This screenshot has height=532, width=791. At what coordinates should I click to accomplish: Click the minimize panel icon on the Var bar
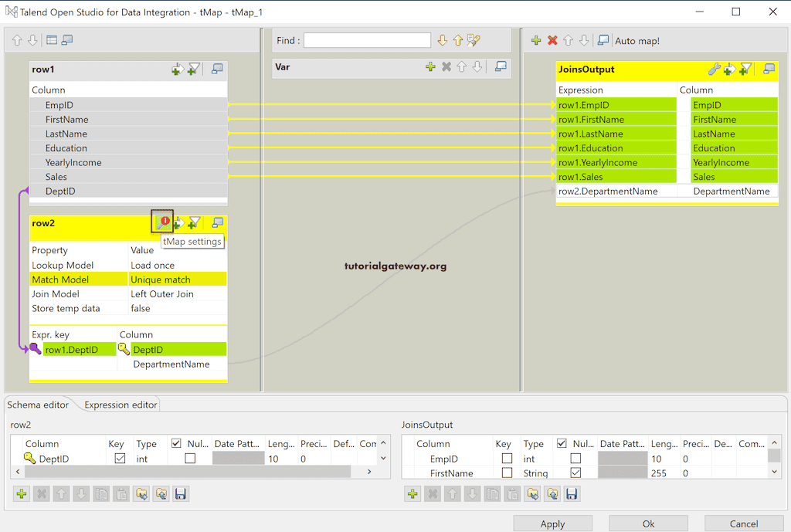point(500,67)
